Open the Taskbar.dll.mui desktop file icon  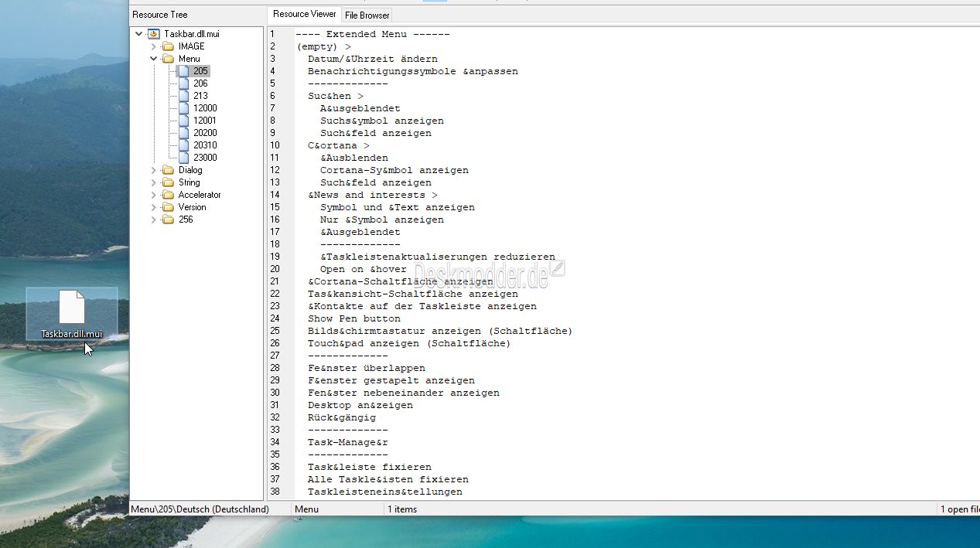pos(72,308)
